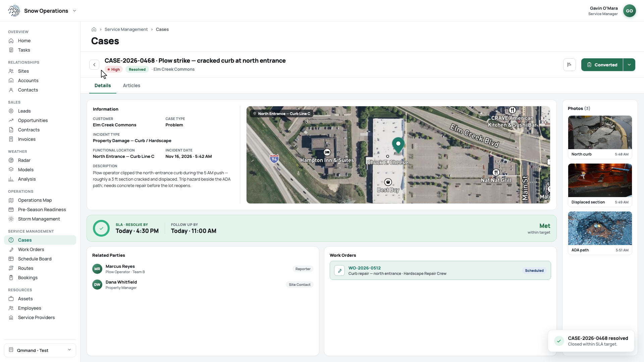Open Tasks in the sidebar
644x362 pixels.
[40, 50]
